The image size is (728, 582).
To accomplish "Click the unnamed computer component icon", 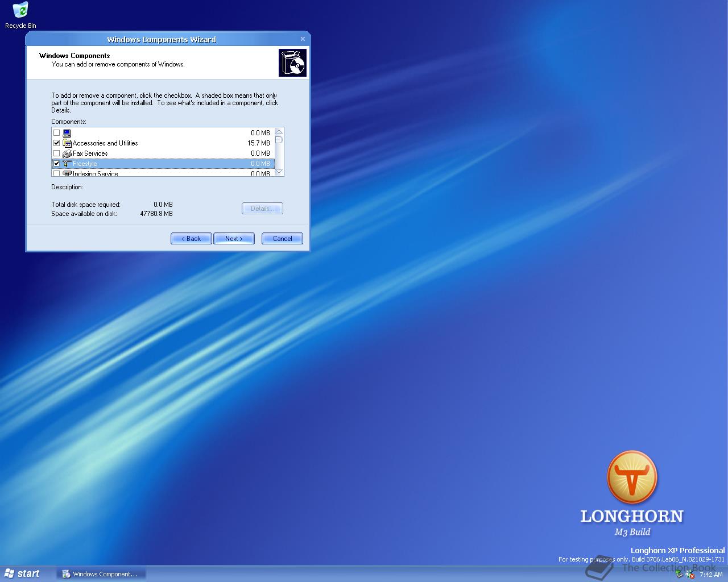I will tap(67, 133).
